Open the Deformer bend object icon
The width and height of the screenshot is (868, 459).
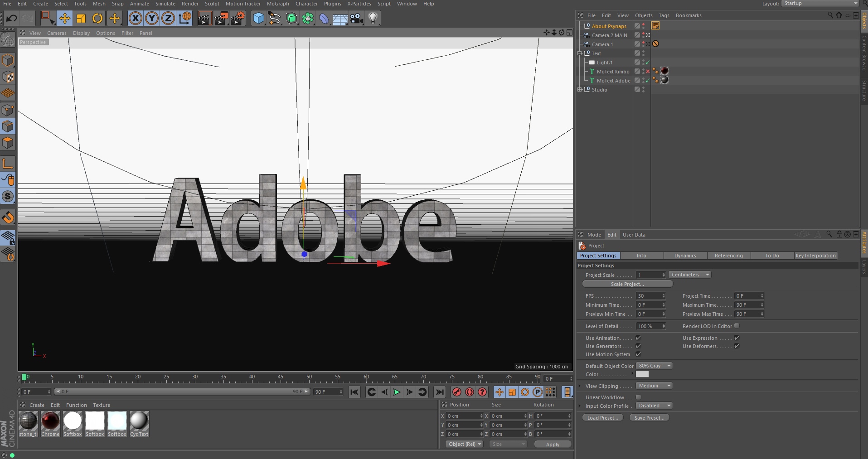(324, 19)
